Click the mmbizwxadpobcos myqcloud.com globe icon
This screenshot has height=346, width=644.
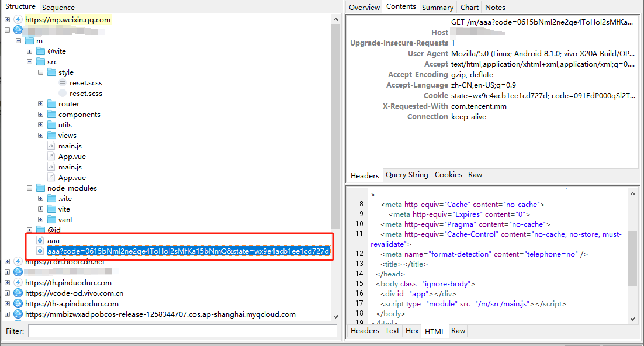pyautogui.click(x=18, y=314)
